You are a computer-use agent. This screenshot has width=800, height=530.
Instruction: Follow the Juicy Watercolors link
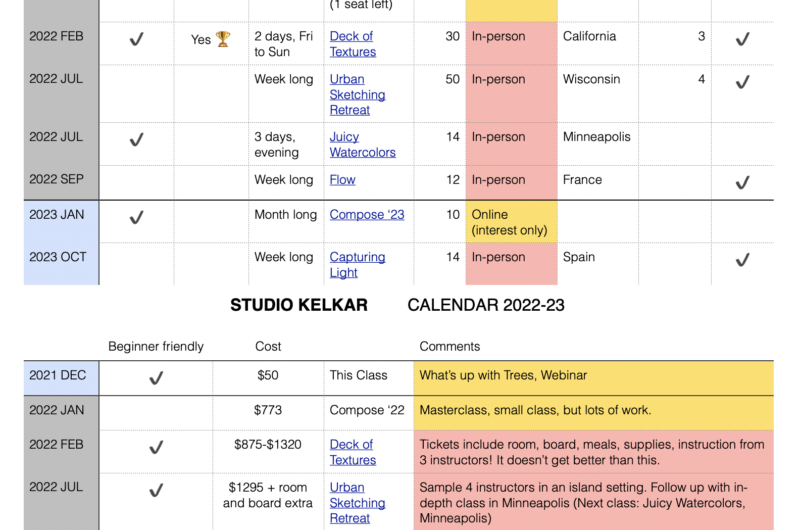click(x=362, y=144)
